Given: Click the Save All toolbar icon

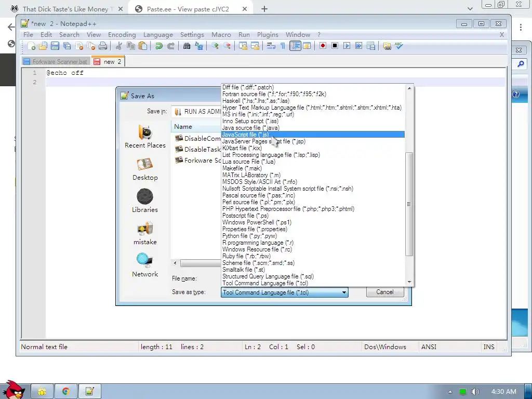Looking at the screenshot, I should (67, 46).
